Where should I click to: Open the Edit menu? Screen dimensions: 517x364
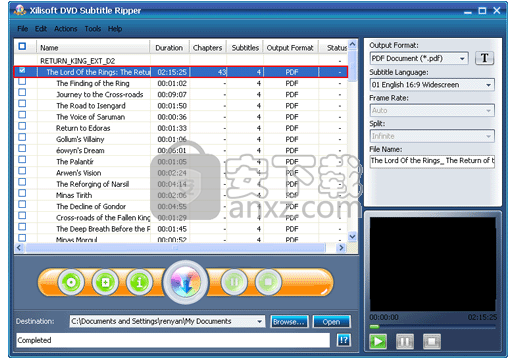click(41, 29)
